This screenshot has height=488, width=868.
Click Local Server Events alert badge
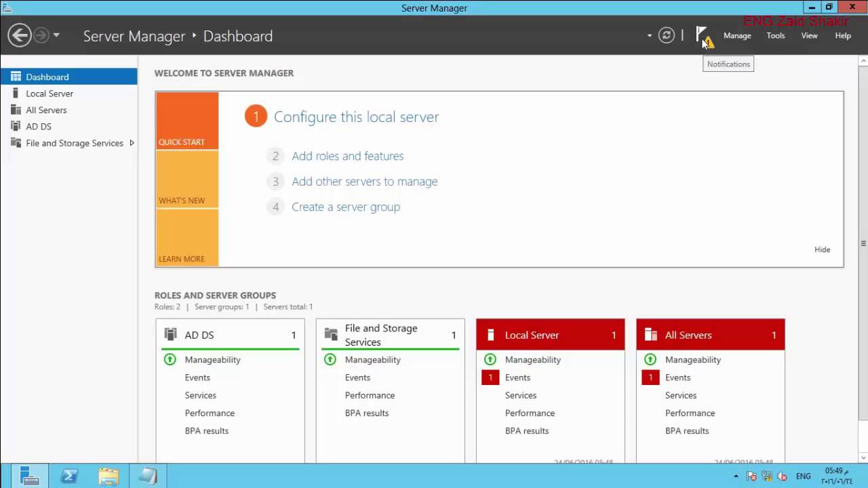click(x=490, y=378)
